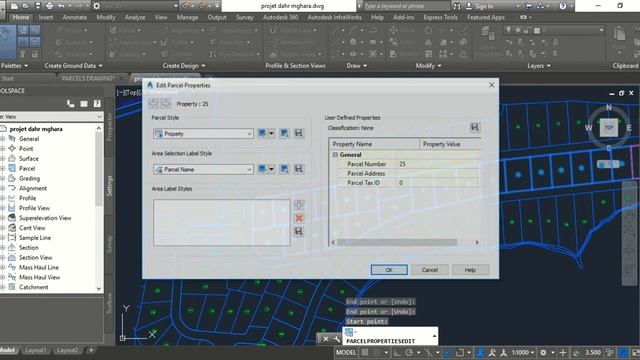Click the property grid horizontal scrollbar

pyautogui.click(x=397, y=242)
